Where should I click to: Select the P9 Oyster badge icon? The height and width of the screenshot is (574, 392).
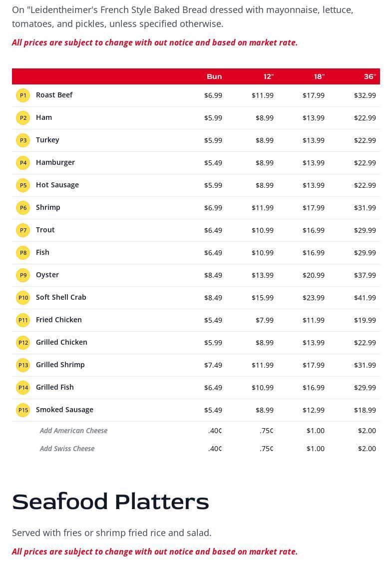tap(23, 275)
